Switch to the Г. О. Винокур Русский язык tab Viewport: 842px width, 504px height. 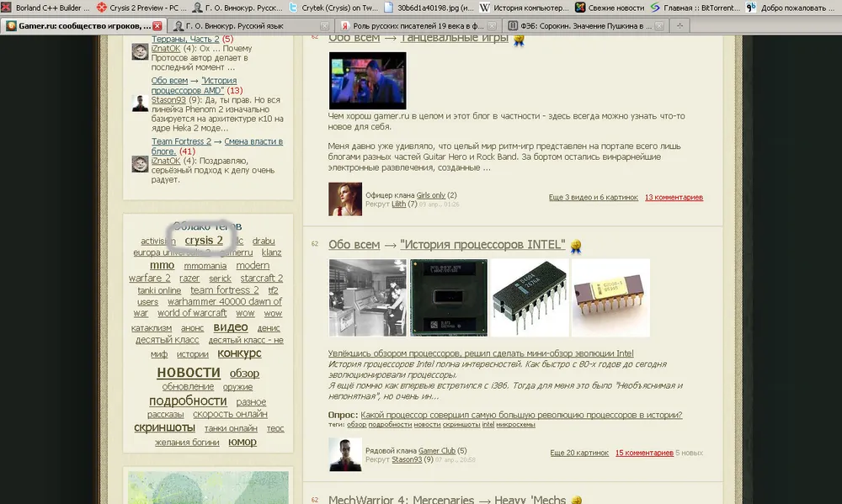tap(251, 26)
